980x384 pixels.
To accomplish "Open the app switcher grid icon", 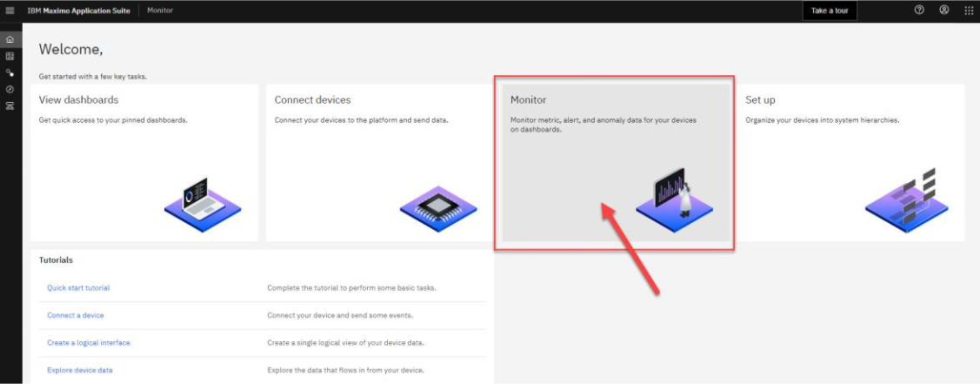I will (969, 10).
